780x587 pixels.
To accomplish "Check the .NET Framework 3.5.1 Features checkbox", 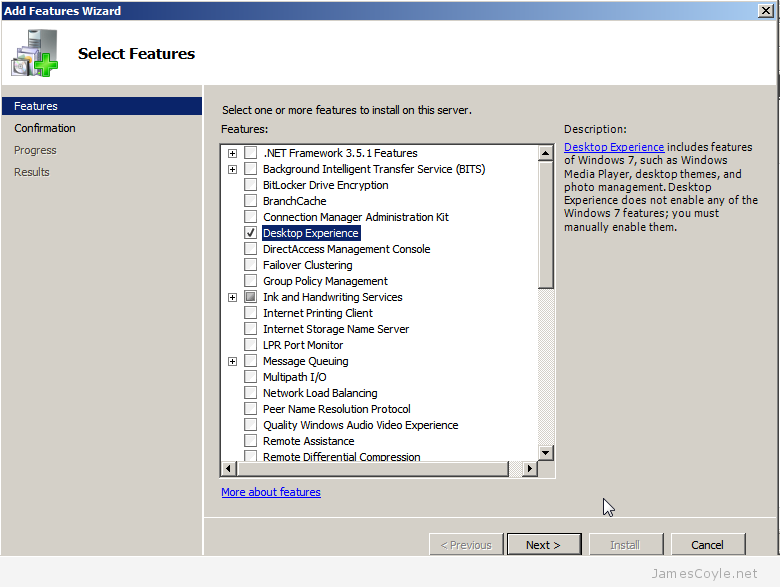I will pyautogui.click(x=251, y=153).
